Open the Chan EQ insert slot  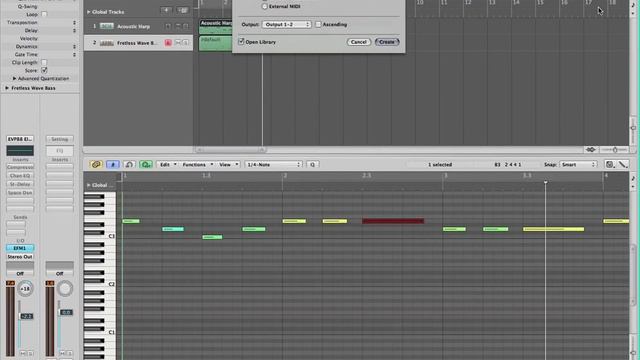[x=20, y=176]
